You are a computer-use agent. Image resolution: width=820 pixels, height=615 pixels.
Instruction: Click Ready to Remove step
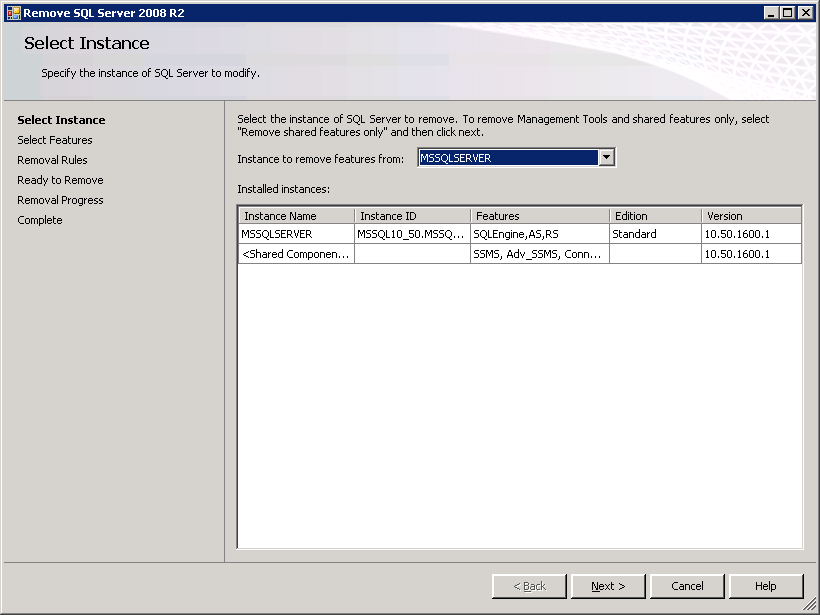click(60, 180)
